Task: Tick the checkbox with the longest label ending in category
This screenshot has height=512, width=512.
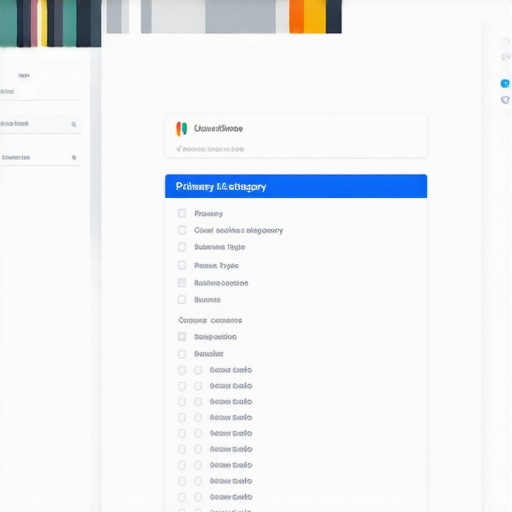Action: pos(182,230)
